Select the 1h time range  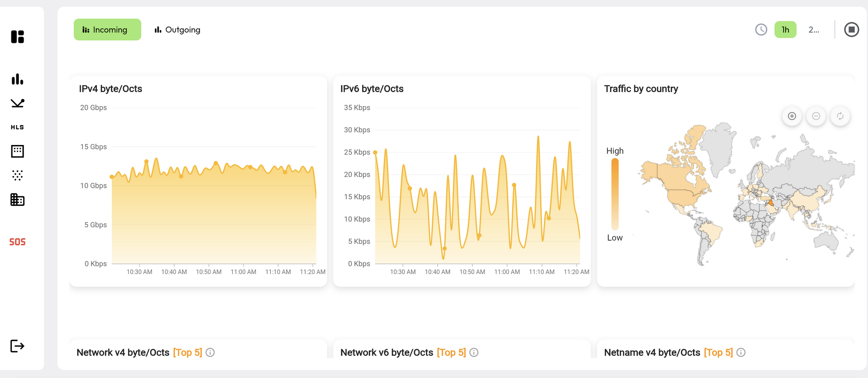pyautogui.click(x=785, y=30)
